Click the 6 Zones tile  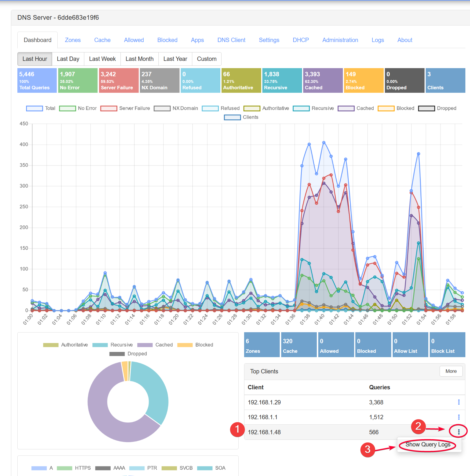point(262,345)
